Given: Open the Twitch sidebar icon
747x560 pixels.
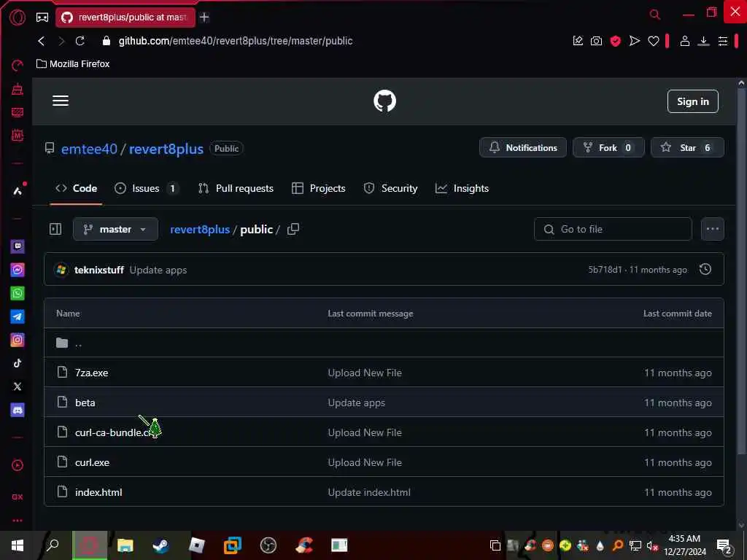Looking at the screenshot, I should [18, 246].
